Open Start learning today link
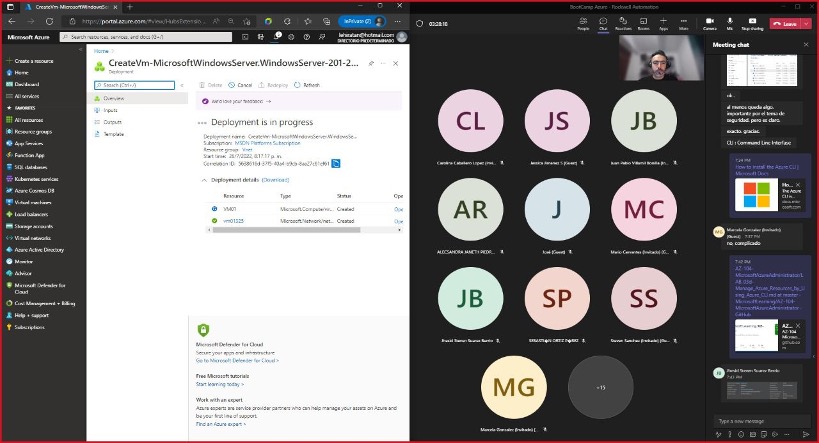Viewport: 819px width, 443px height. tap(220, 384)
